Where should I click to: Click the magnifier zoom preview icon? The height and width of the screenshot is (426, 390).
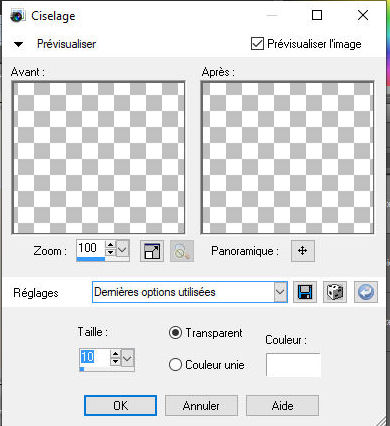(182, 251)
